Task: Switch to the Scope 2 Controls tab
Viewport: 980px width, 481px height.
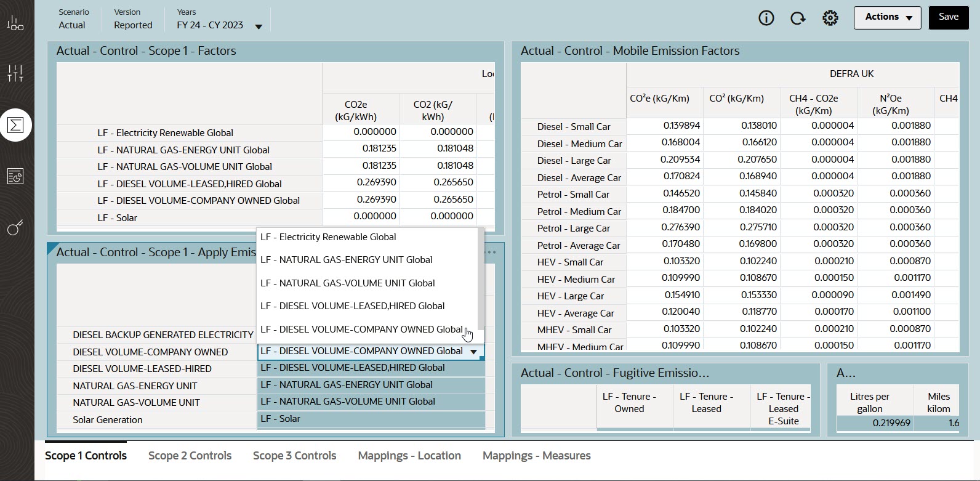Action: tap(190, 456)
